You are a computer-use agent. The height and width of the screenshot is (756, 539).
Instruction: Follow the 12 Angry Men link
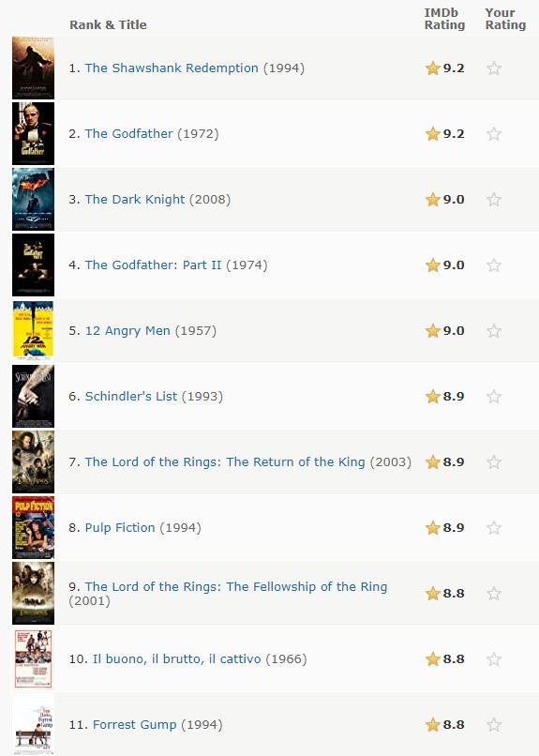[x=127, y=331]
